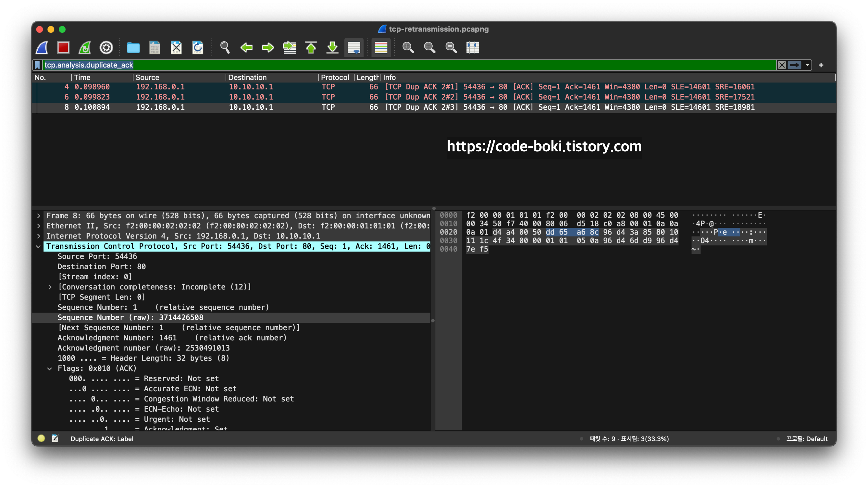868x488 pixels.
Task: Reload the capture file icon
Action: (198, 47)
